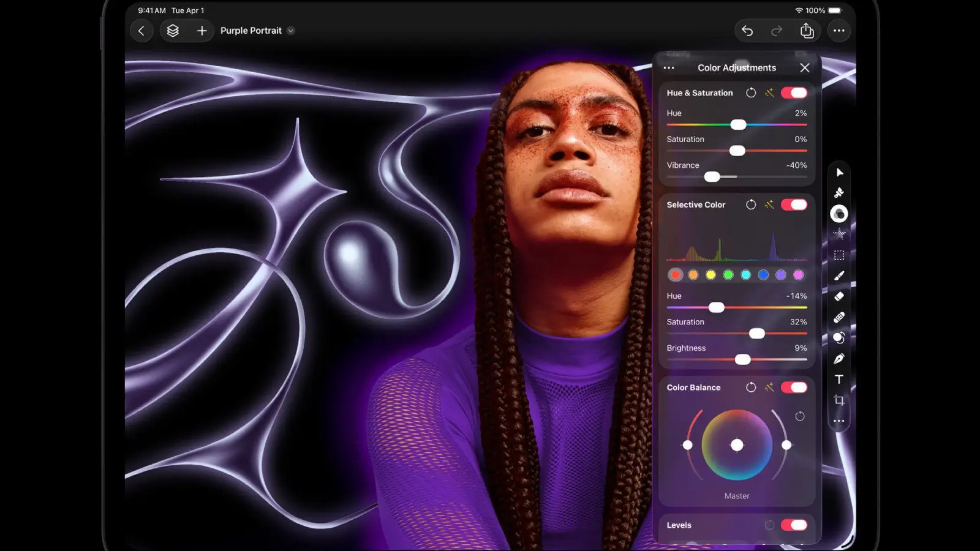Choose the Repair band-aid tool
The image size is (980, 551).
click(839, 317)
